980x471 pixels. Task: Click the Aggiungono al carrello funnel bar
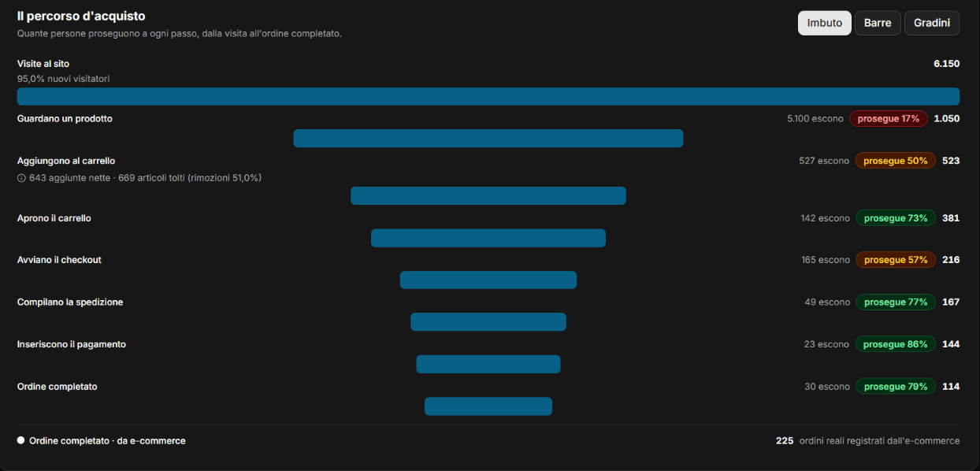pos(488,195)
